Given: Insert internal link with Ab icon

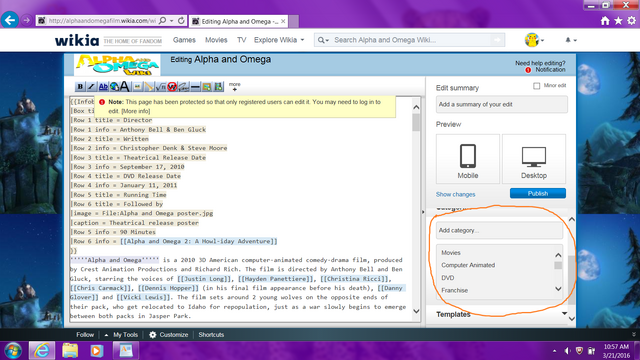Looking at the screenshot, I should click(103, 87).
